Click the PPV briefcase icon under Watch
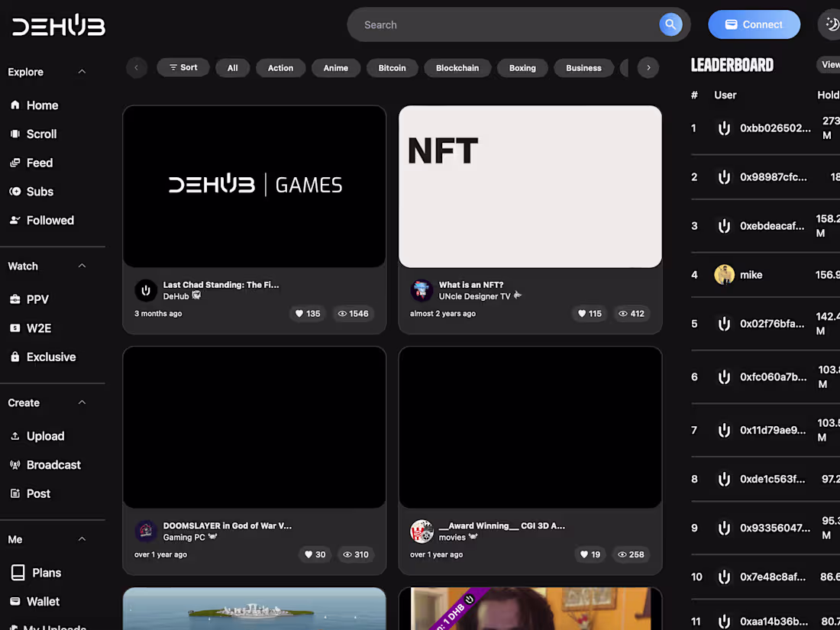This screenshot has height=630, width=840. click(x=16, y=299)
